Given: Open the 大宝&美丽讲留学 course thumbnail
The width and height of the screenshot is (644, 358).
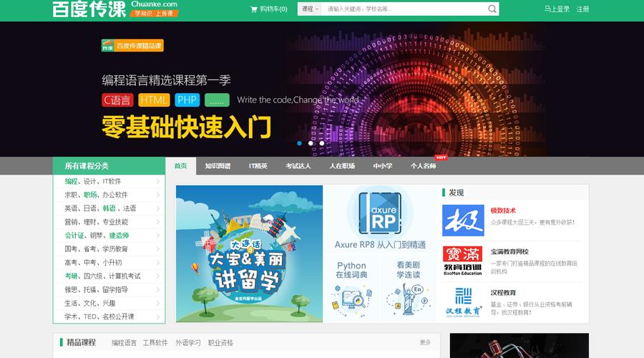Looking at the screenshot, I should pyautogui.click(x=249, y=253).
